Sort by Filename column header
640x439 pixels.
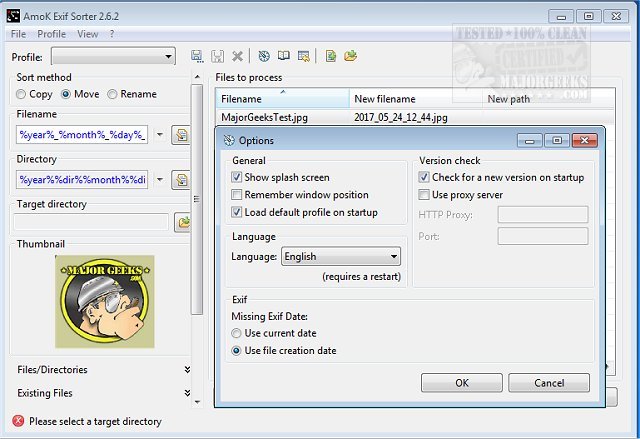pos(282,99)
